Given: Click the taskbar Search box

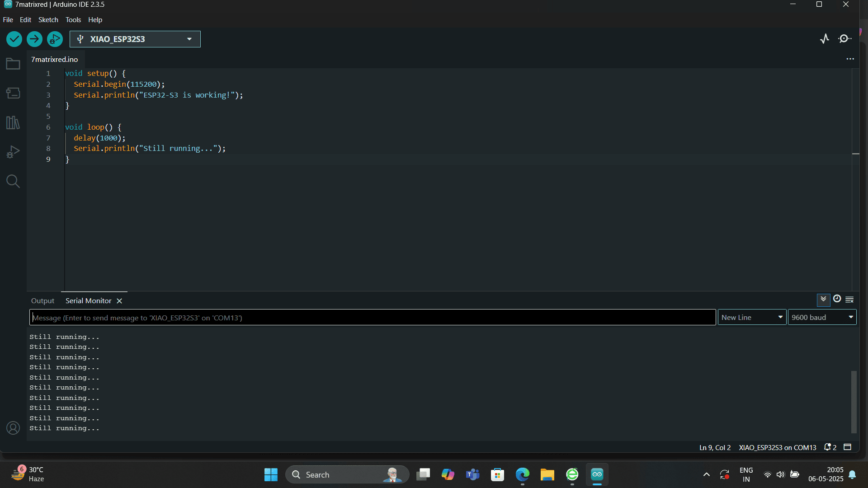Looking at the screenshot, I should [347, 474].
